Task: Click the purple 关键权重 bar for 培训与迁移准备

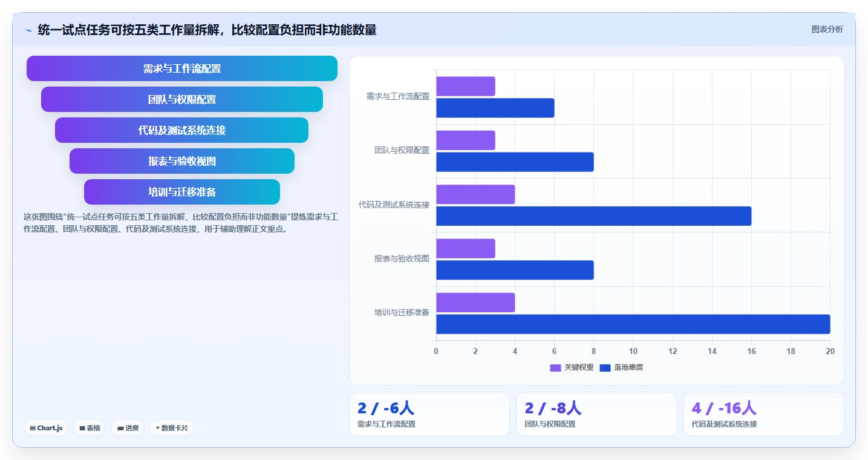Action: [475, 303]
